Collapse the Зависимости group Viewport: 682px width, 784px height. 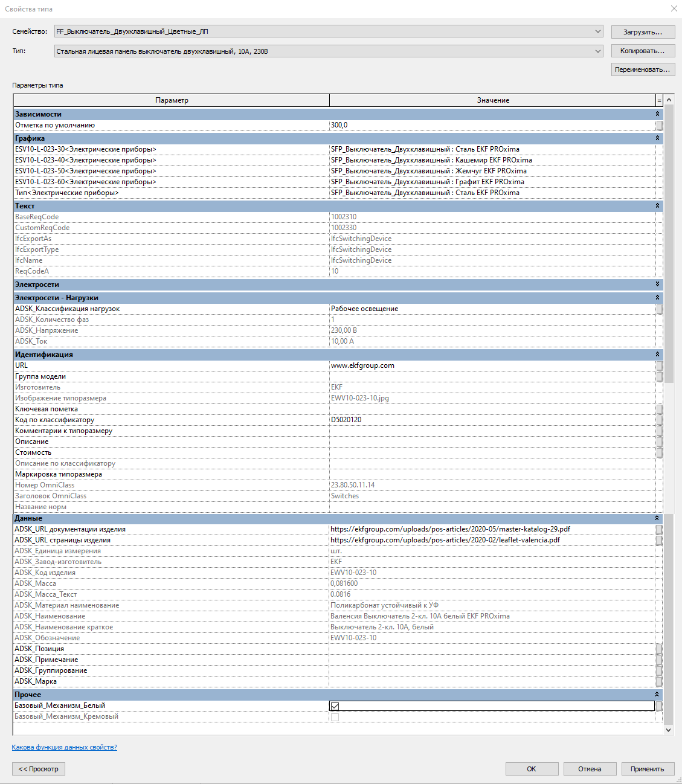(657, 114)
